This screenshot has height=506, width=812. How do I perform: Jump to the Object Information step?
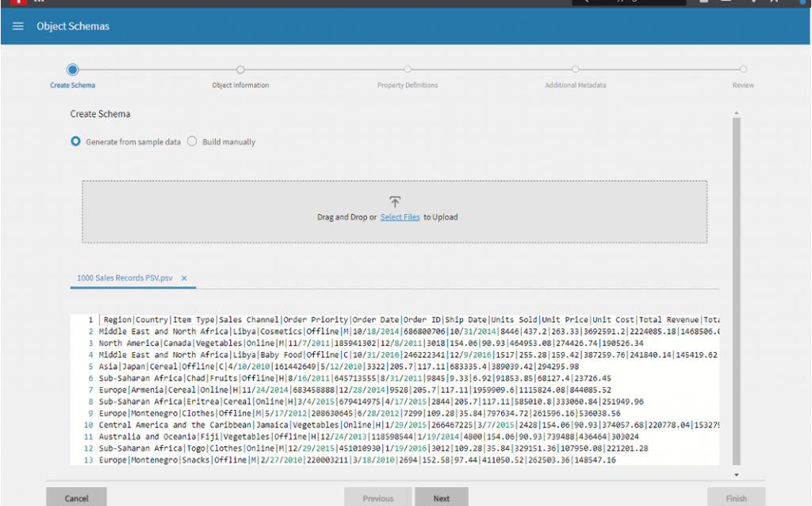240,70
